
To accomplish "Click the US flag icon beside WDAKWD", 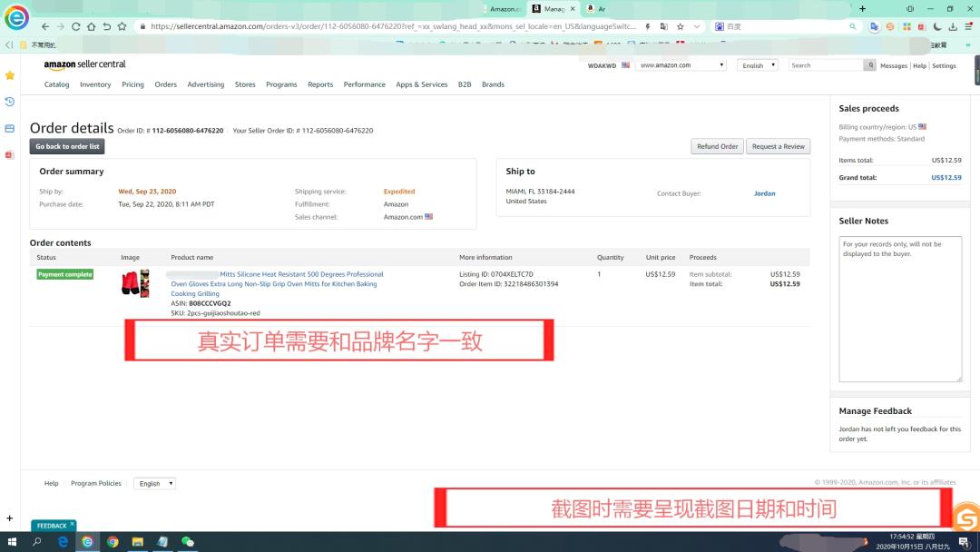I will click(625, 65).
